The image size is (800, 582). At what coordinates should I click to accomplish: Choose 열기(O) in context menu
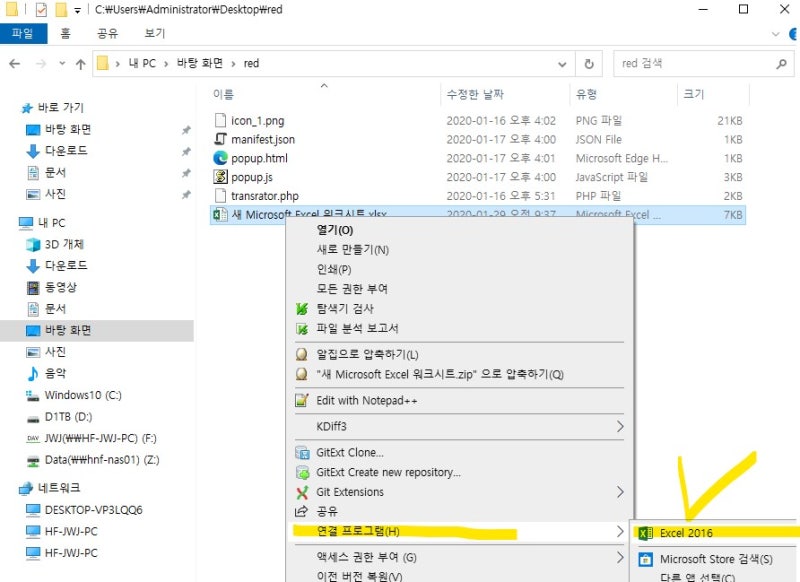click(335, 230)
